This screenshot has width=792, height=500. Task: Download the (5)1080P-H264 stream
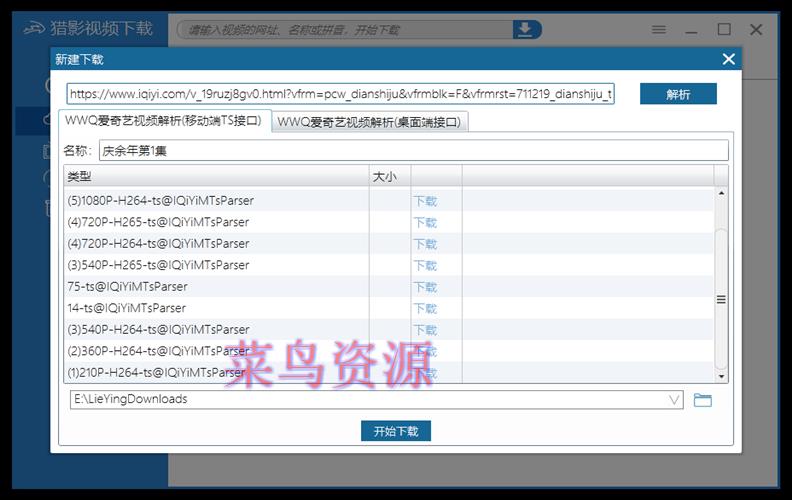425,201
